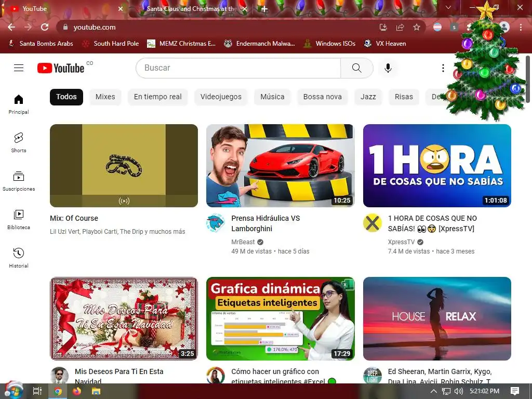The width and height of the screenshot is (532, 399).
Task: Play Grafica dinámica Excel thumbnail
Action: (x=280, y=318)
